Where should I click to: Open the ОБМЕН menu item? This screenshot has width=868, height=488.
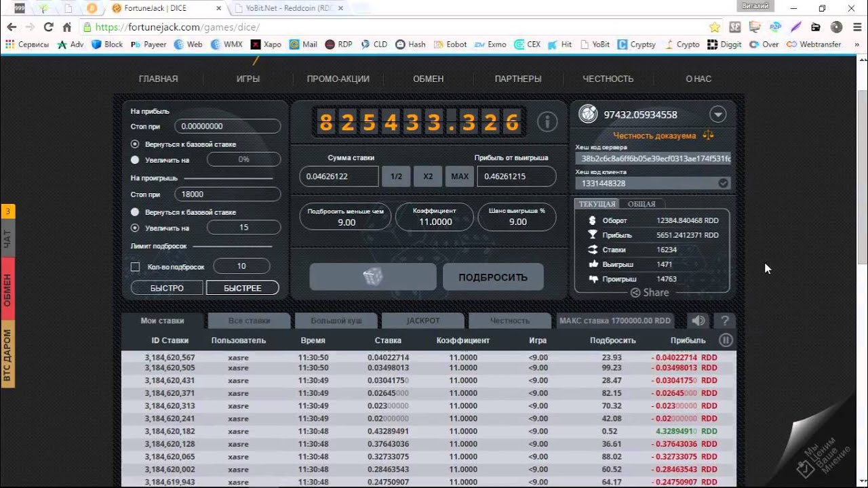coord(429,79)
